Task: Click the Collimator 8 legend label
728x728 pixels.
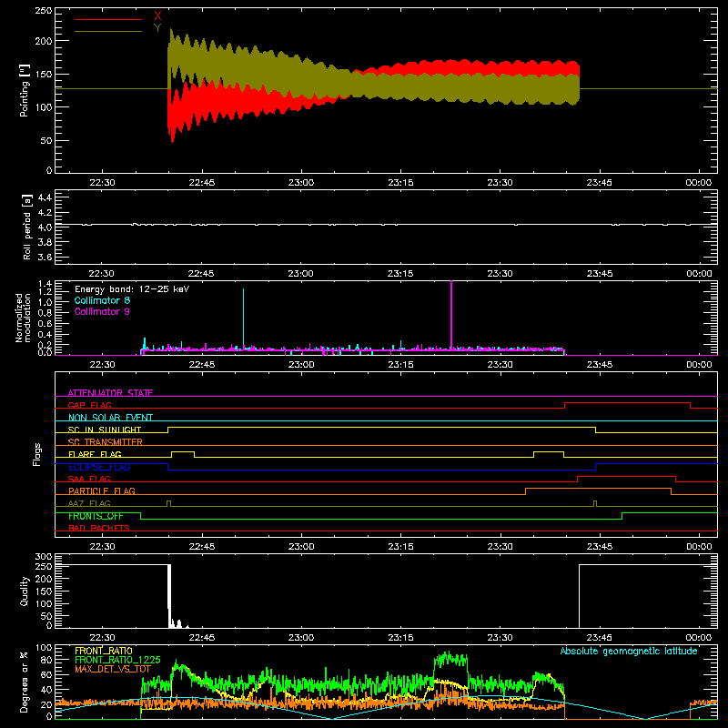Action: click(x=102, y=300)
